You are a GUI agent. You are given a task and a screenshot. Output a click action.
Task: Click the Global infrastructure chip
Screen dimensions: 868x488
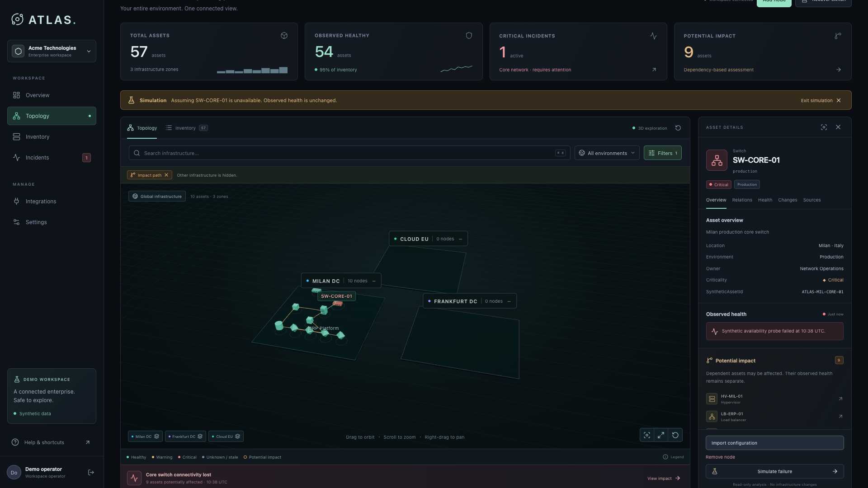[x=157, y=197]
